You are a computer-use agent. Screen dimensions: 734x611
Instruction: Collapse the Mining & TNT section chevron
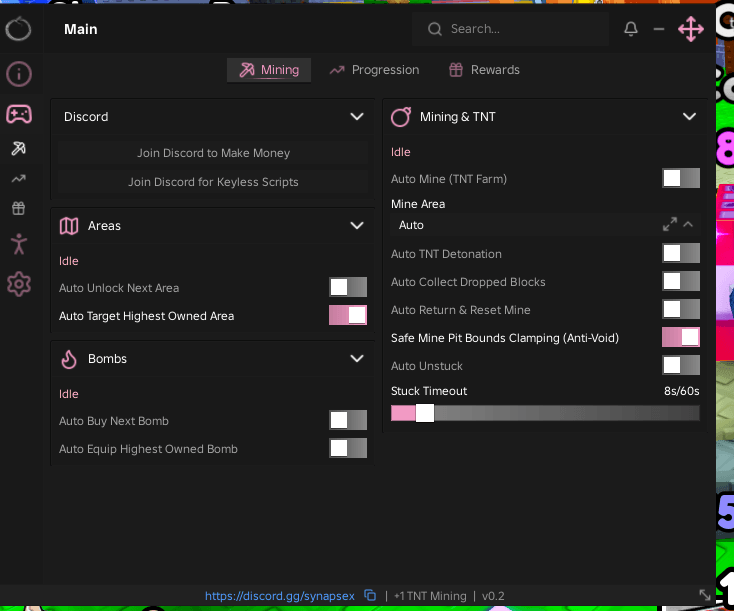click(x=689, y=117)
